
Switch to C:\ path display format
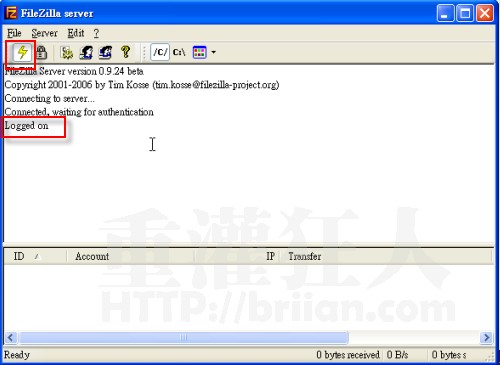coord(179,52)
